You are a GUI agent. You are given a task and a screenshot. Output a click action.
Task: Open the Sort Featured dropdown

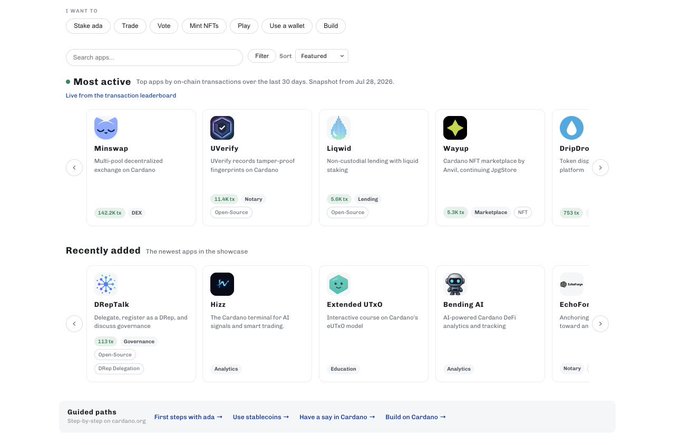tap(321, 56)
